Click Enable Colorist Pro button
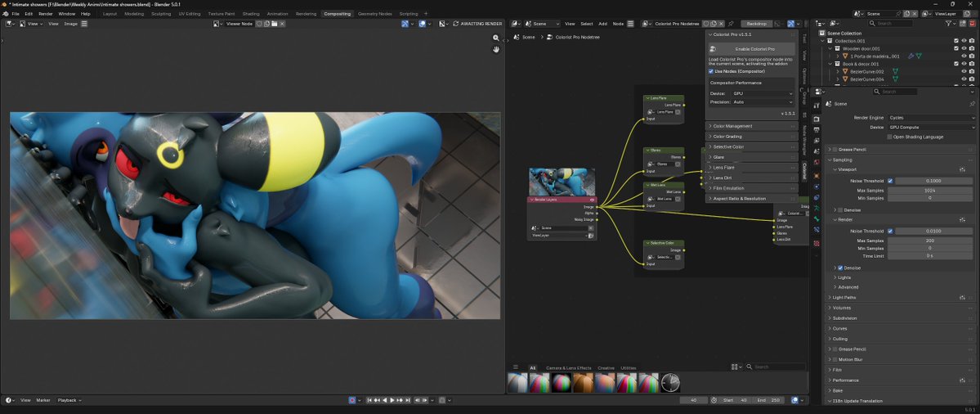 (x=752, y=49)
